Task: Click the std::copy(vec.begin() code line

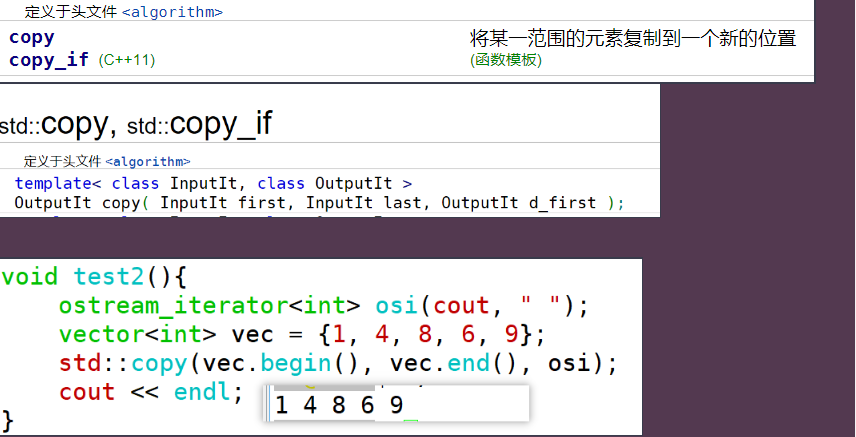Action: click(x=338, y=363)
